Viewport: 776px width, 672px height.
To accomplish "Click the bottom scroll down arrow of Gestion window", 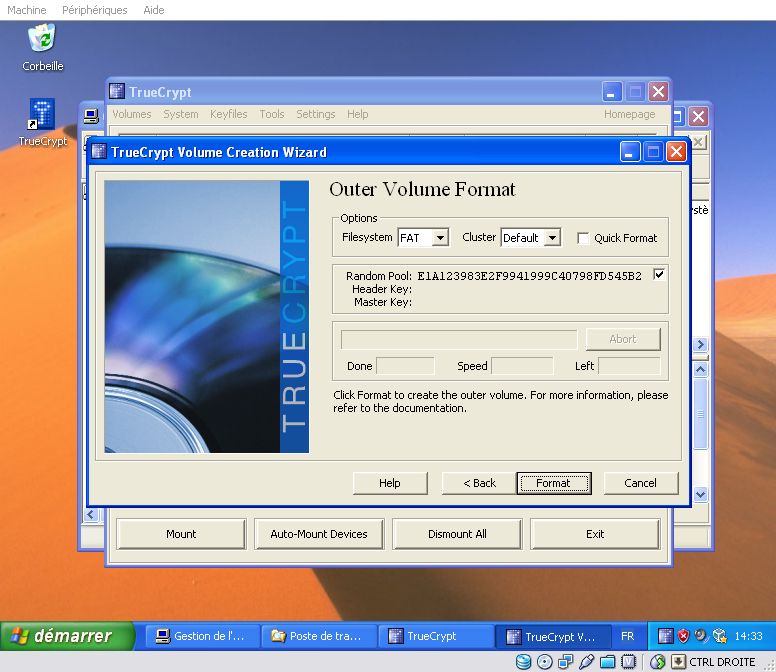I will click(x=700, y=494).
